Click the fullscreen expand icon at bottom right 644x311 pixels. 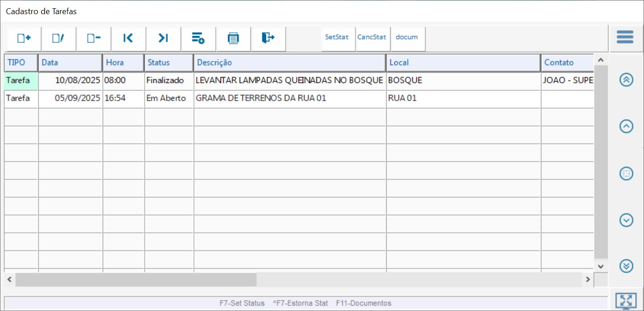pos(626,300)
